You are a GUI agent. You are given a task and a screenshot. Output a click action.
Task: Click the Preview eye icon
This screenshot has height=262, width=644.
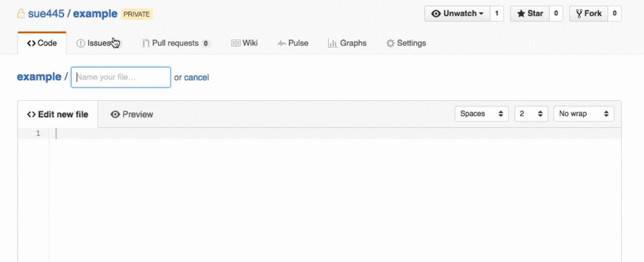coord(116,115)
